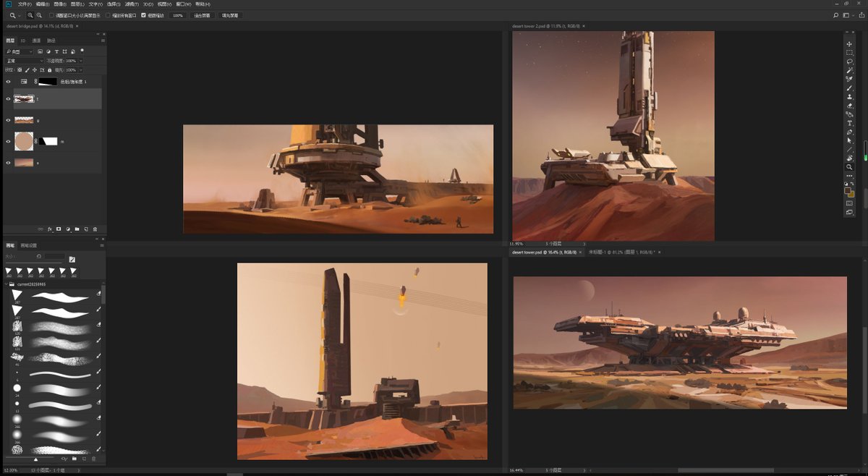Change screen mode icon at toolbar bottom
The height and width of the screenshot is (476, 868).
[x=849, y=212]
